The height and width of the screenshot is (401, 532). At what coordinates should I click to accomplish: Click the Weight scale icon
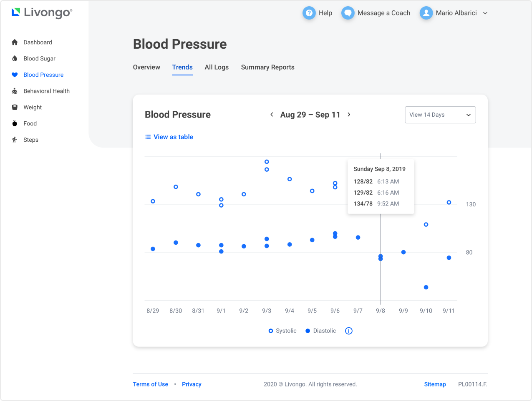(x=15, y=107)
